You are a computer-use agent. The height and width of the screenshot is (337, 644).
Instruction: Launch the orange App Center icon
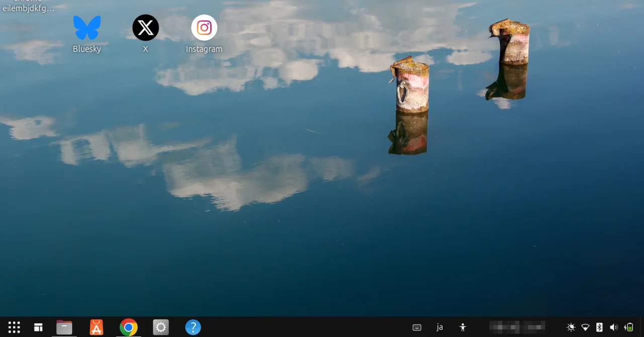96,327
